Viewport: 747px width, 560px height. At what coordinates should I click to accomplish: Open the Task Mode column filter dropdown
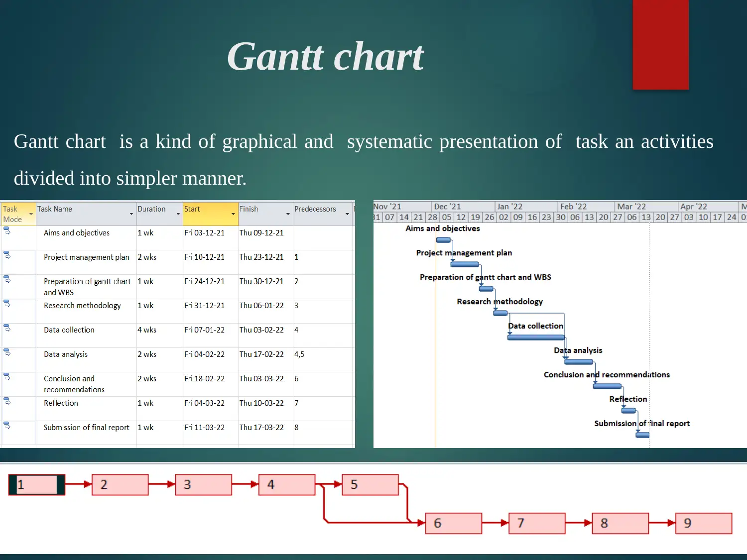[x=31, y=214]
